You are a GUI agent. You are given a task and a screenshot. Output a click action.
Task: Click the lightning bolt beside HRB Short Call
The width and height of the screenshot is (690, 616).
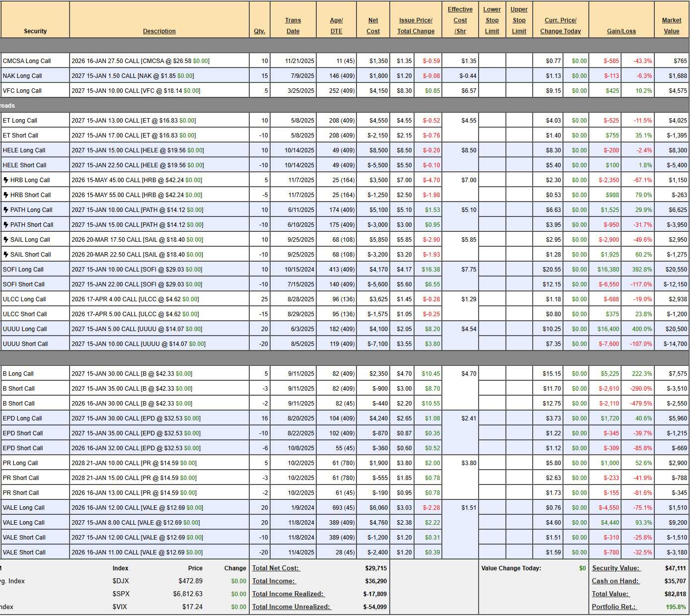click(x=6, y=195)
